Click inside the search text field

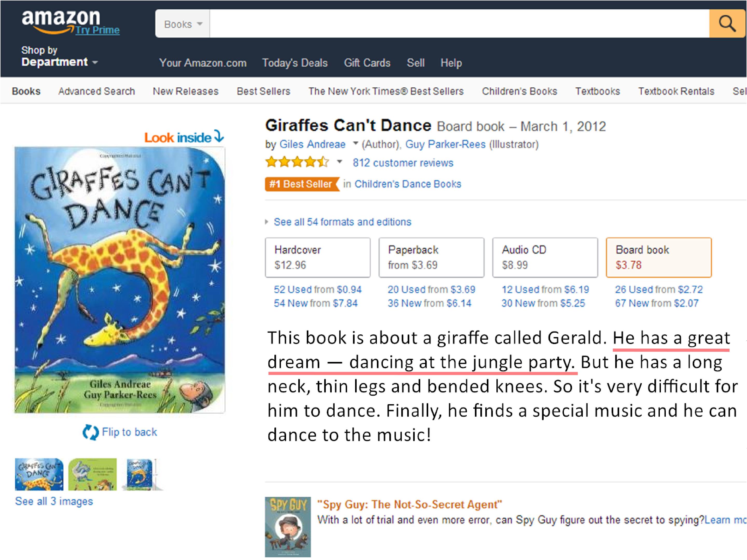point(459,24)
